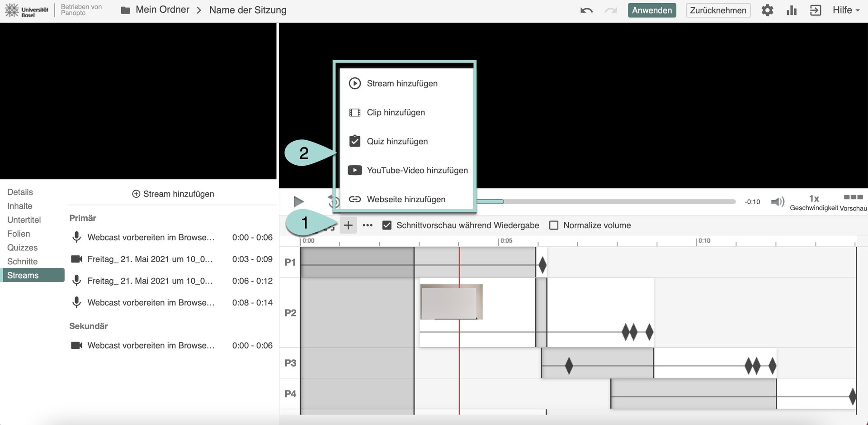Select Quiz hinzufügen from the menu
This screenshot has height=425, width=868.
tap(397, 142)
